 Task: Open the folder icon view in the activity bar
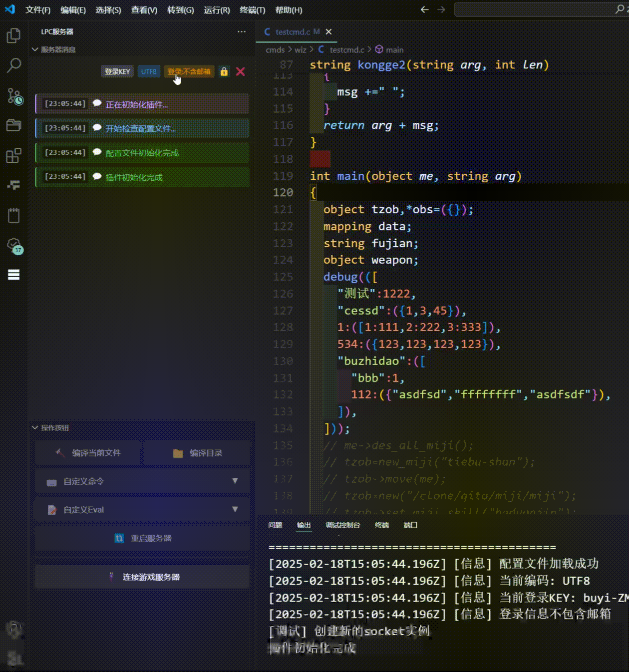[13, 125]
